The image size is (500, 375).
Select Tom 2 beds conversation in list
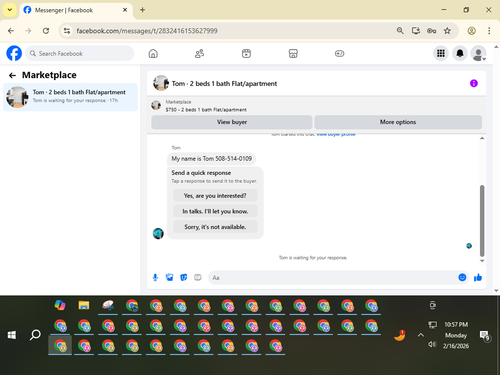[x=70, y=97]
